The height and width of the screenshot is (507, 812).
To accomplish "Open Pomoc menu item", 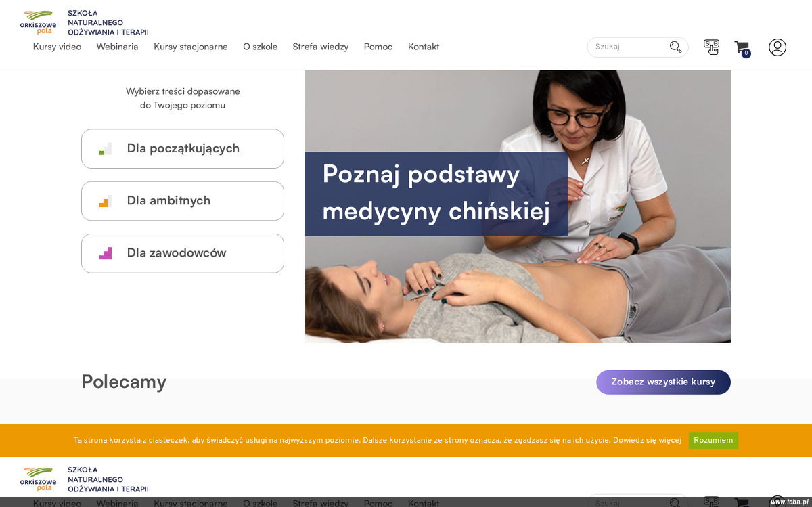I will point(378,47).
